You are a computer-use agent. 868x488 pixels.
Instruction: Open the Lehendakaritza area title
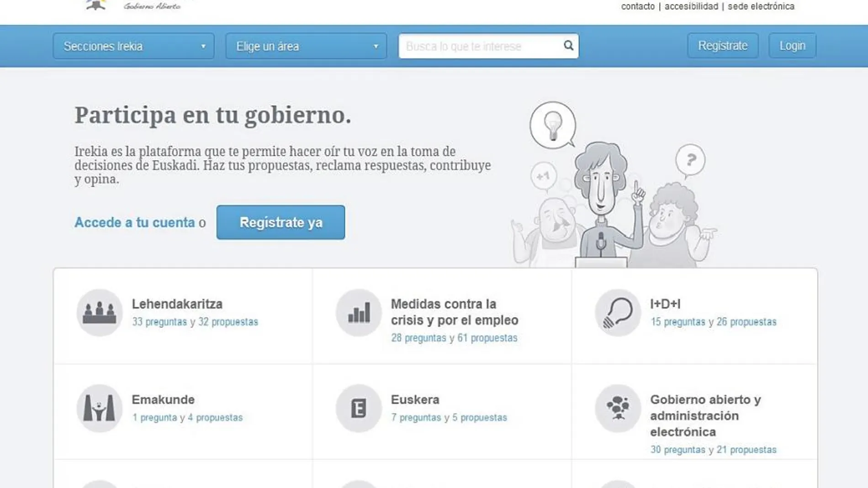click(x=177, y=304)
